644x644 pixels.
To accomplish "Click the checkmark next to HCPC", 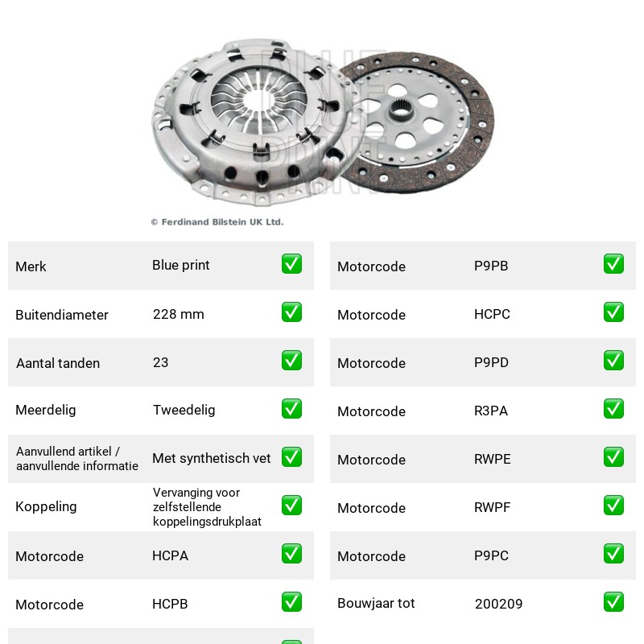I will coord(613,312).
